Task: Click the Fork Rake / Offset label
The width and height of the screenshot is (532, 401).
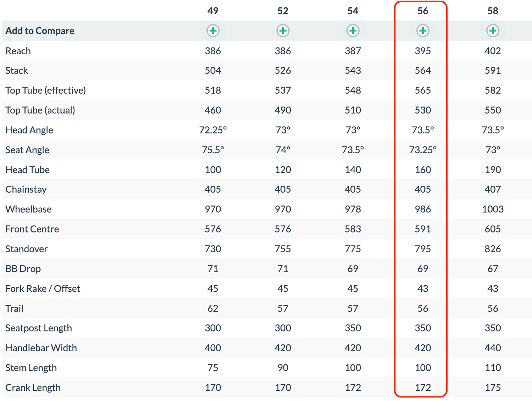Action: pos(43,289)
